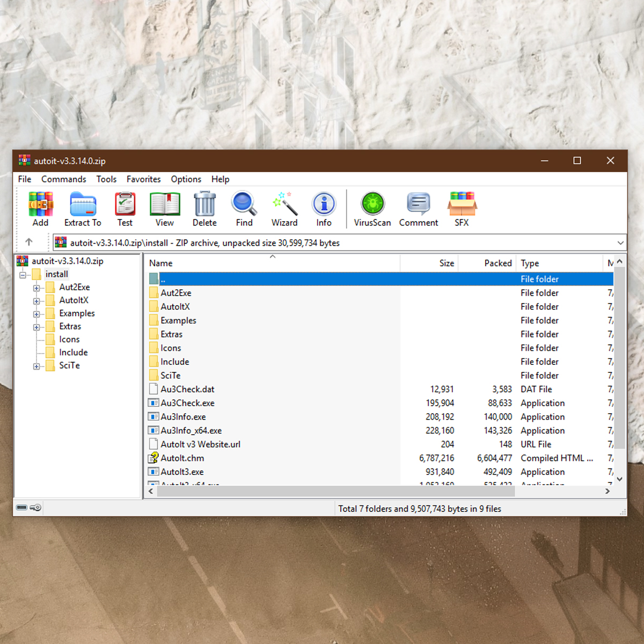Start VirusScan on the archive

[x=372, y=209]
